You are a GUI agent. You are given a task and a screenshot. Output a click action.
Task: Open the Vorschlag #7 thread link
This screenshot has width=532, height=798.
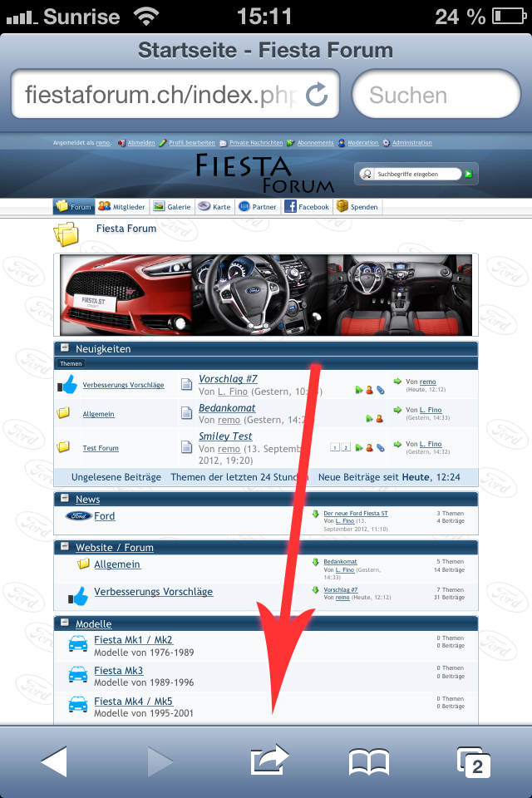coord(228,379)
